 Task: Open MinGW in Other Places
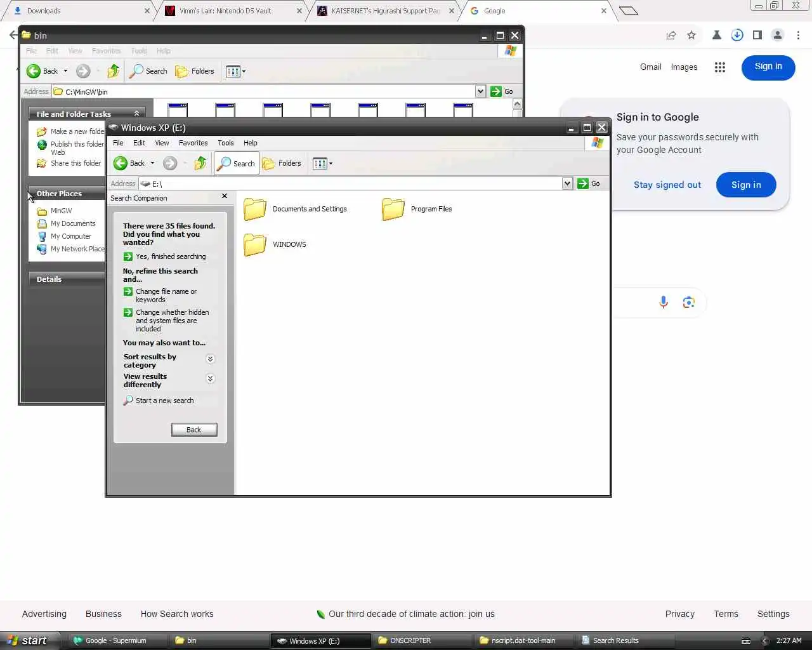point(55,211)
